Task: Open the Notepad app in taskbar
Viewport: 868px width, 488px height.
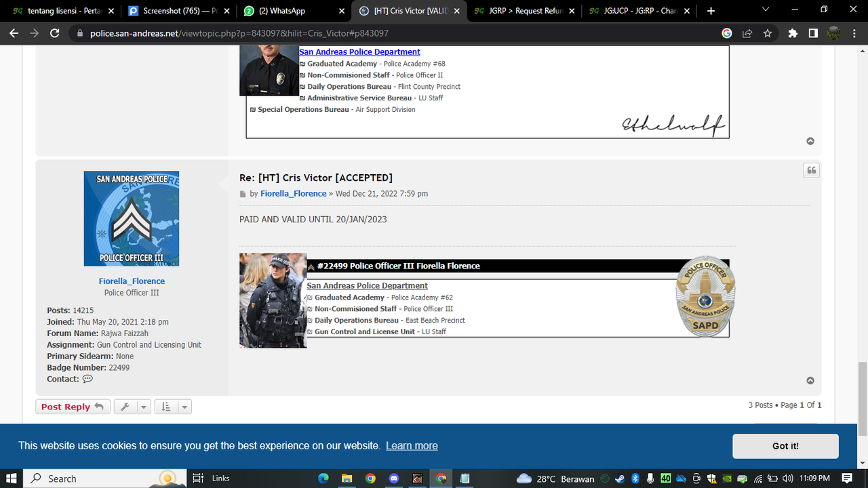Action: (465, 478)
